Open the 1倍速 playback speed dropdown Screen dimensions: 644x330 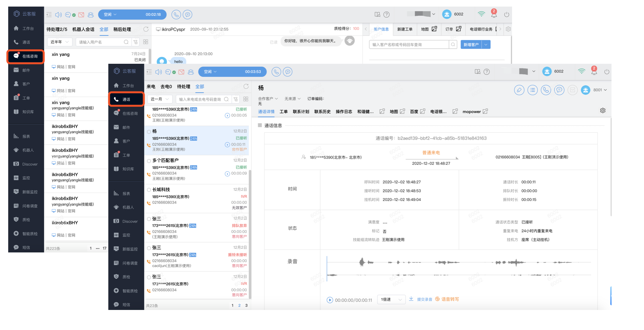pyautogui.click(x=391, y=299)
